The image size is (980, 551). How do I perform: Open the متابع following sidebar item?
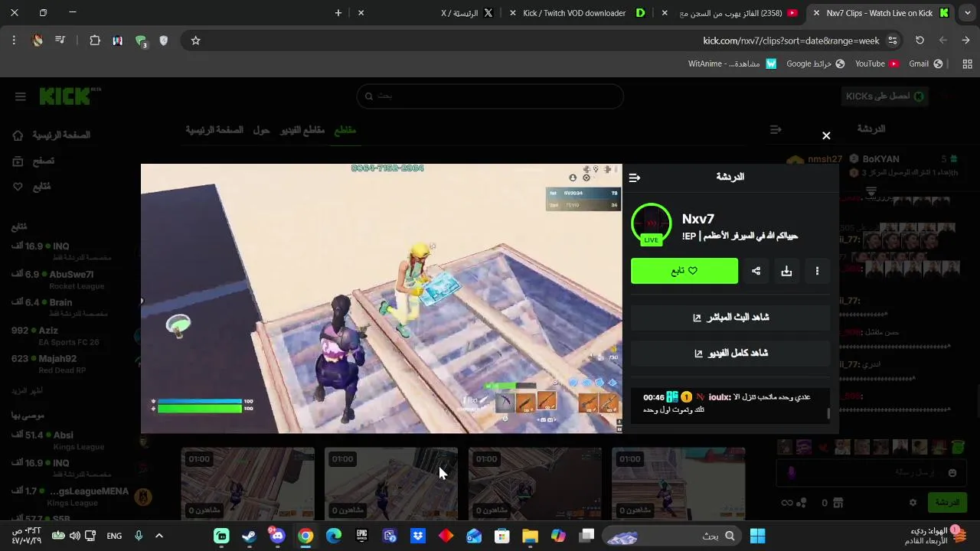point(31,186)
